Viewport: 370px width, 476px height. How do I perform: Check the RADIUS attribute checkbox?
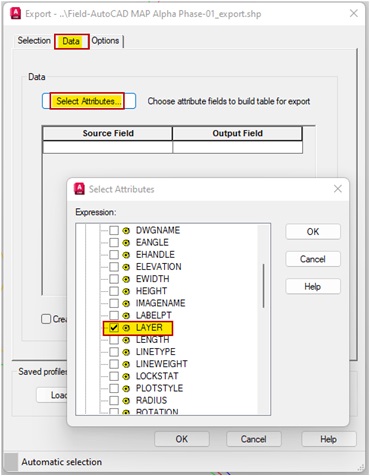click(114, 400)
